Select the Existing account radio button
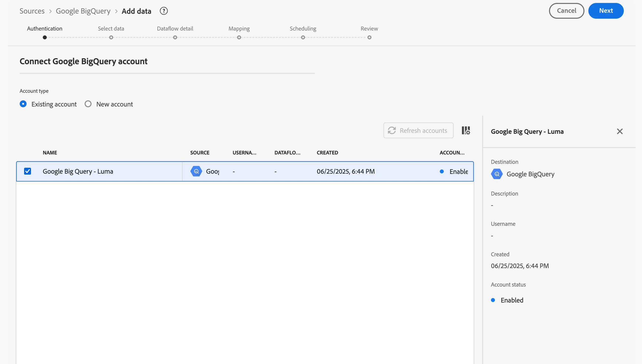 point(23,104)
